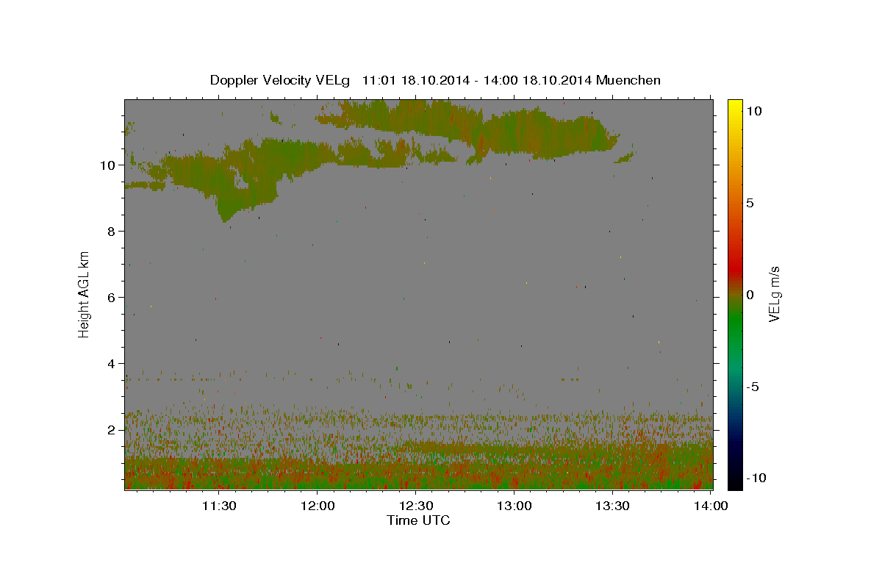Screen dimensions: 882x588
Task: Click the height axis label 8
Action: (x=112, y=232)
